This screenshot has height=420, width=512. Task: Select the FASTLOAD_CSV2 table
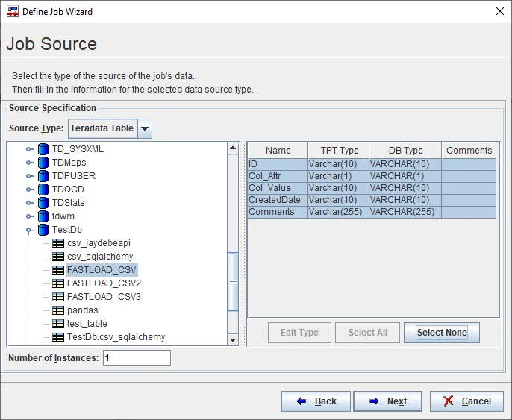pyautogui.click(x=104, y=283)
